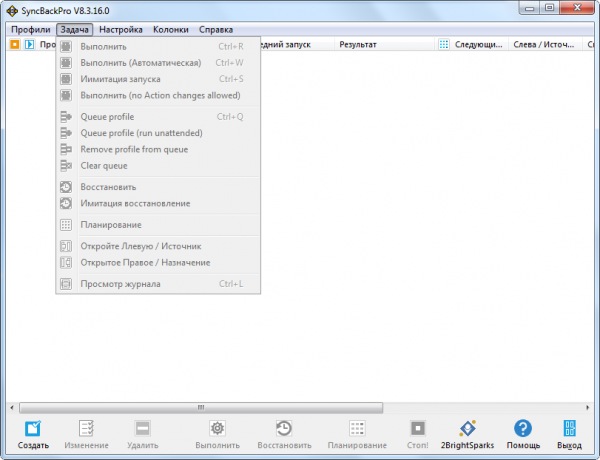Image resolution: width=600 pixels, height=460 pixels.
Task: Open the Настройка menu
Action: click(x=120, y=30)
